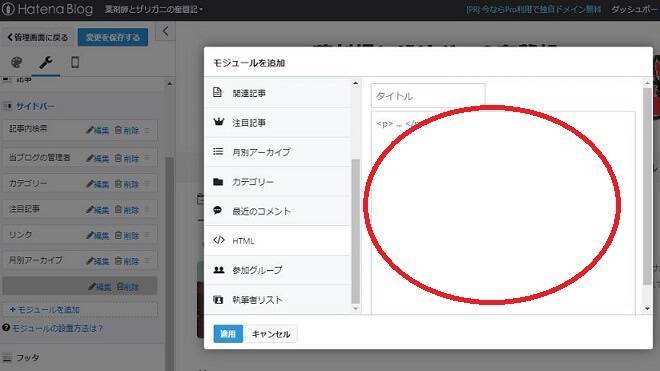Open the blog name dropdown in header
The image size is (660, 371).
click(x=154, y=9)
